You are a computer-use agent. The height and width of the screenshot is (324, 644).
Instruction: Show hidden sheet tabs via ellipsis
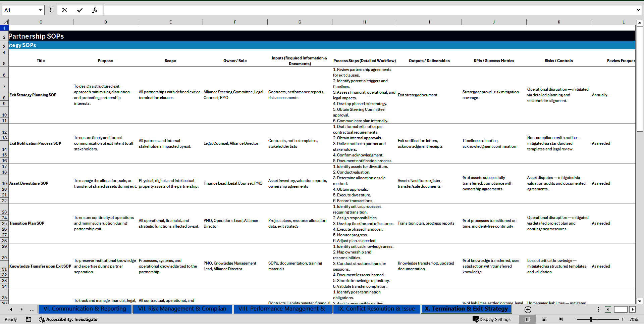pyautogui.click(x=32, y=309)
